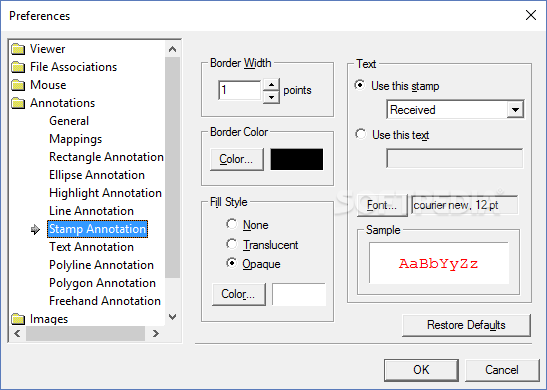Select Polygon Annotation item
This screenshot has height=390, width=547.
[102, 283]
